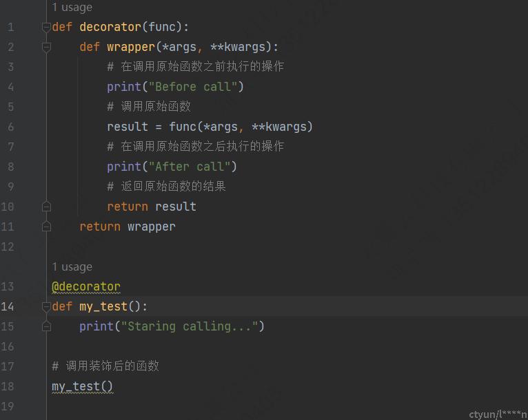Click the comment on line 7
The image size is (528, 420).
click(x=195, y=147)
